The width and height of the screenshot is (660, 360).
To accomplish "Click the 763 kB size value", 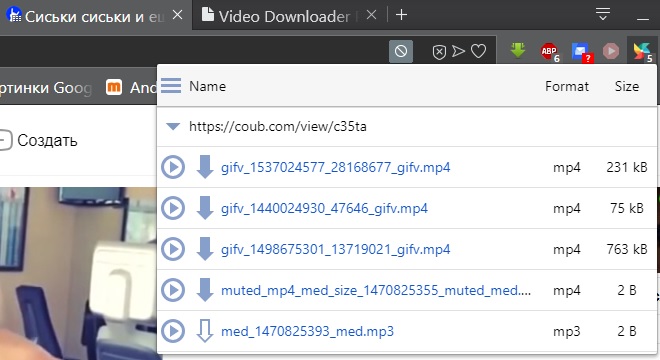I will (627, 249).
